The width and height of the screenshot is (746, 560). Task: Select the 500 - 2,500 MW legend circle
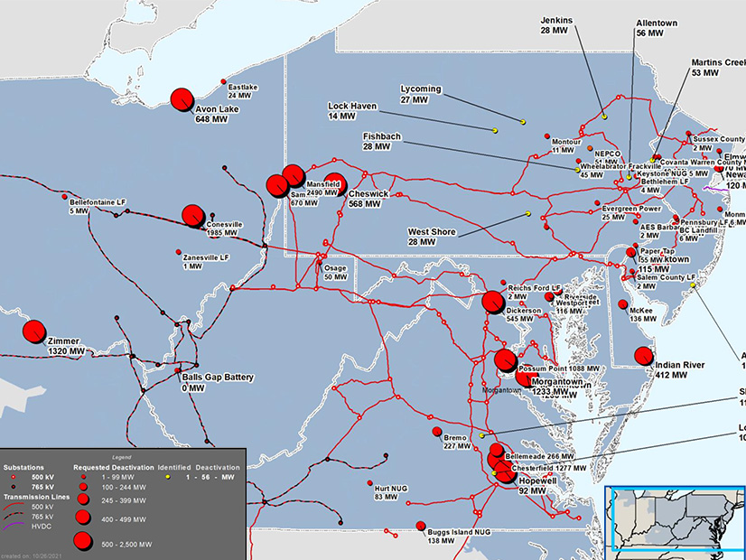82,542
